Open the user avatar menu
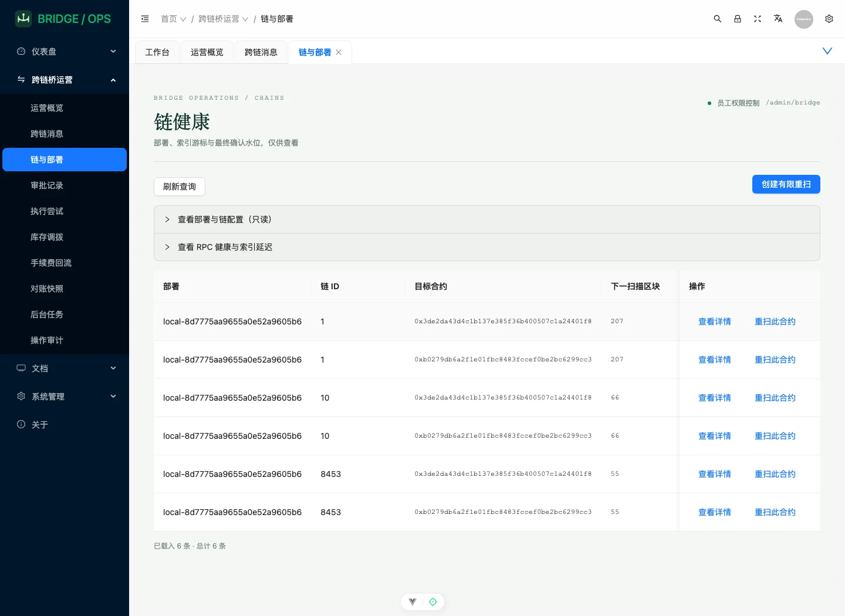Screen dimensions: 845x616 tap(804, 19)
